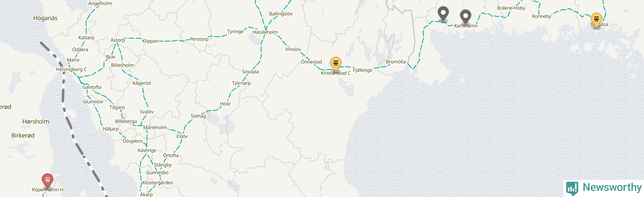Click the Ronneby station label

coord(541,16)
